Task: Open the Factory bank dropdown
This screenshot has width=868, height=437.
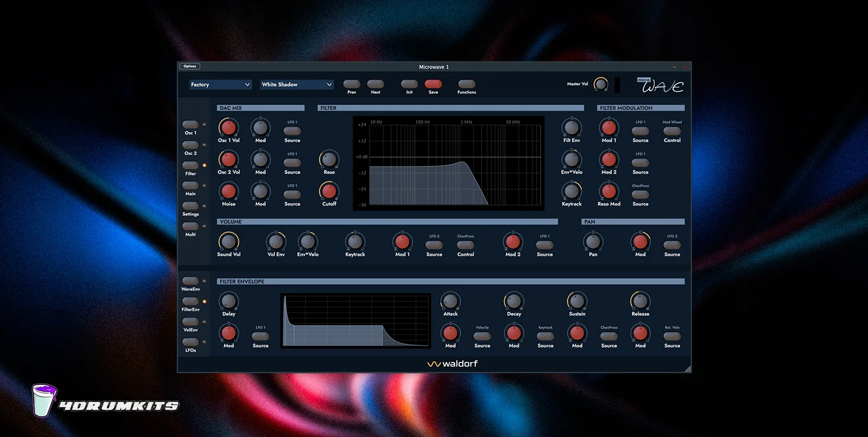Action: pos(221,85)
